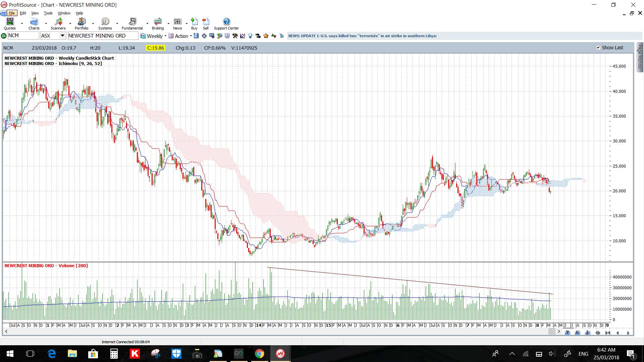The height and width of the screenshot is (362, 644).
Task: Click the step chart back left arrow
Action: (618, 333)
